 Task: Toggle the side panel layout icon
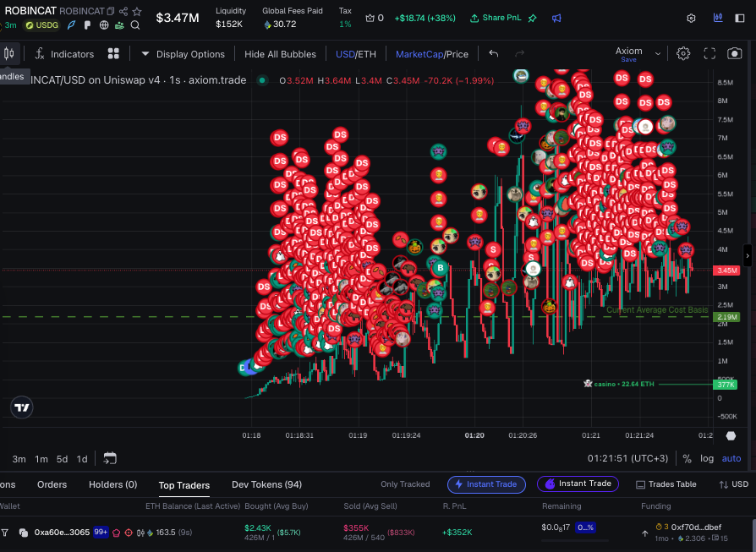tap(740, 19)
